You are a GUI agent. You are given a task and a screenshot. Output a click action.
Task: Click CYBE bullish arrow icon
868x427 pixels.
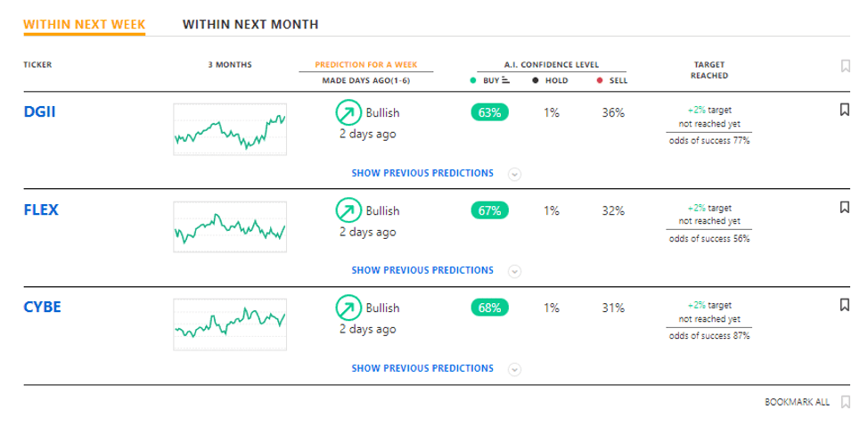[x=346, y=308]
